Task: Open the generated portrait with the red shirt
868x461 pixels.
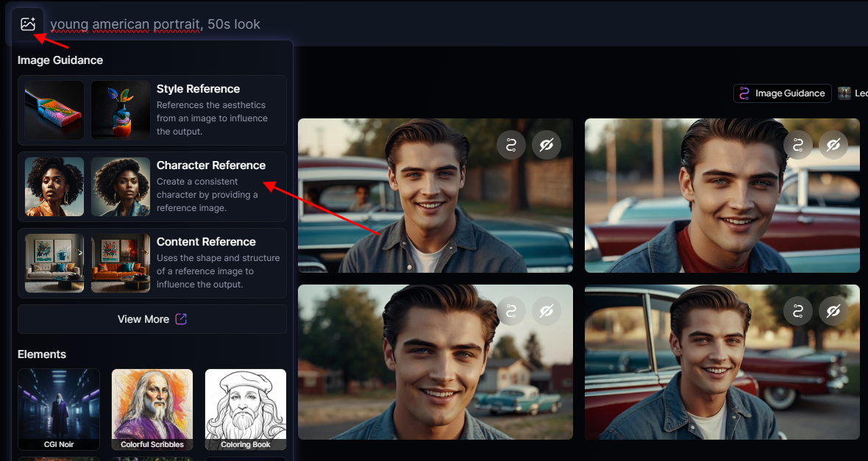Action: pos(722,196)
